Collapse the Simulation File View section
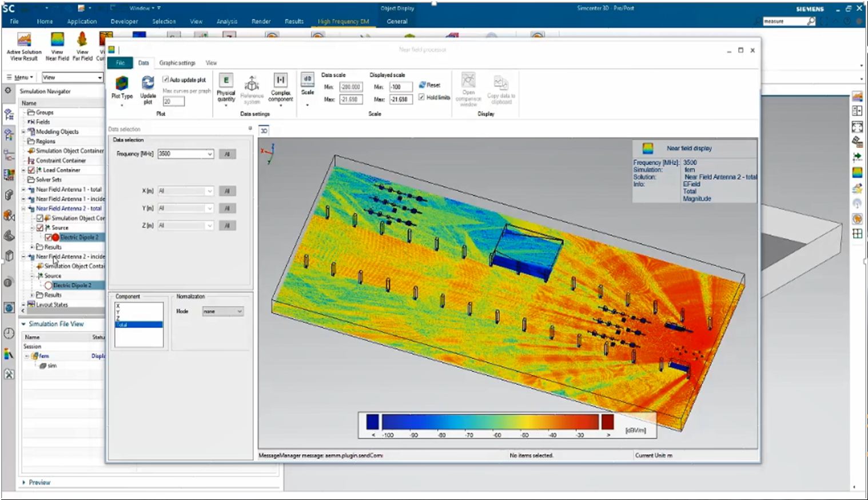 pyautogui.click(x=24, y=324)
